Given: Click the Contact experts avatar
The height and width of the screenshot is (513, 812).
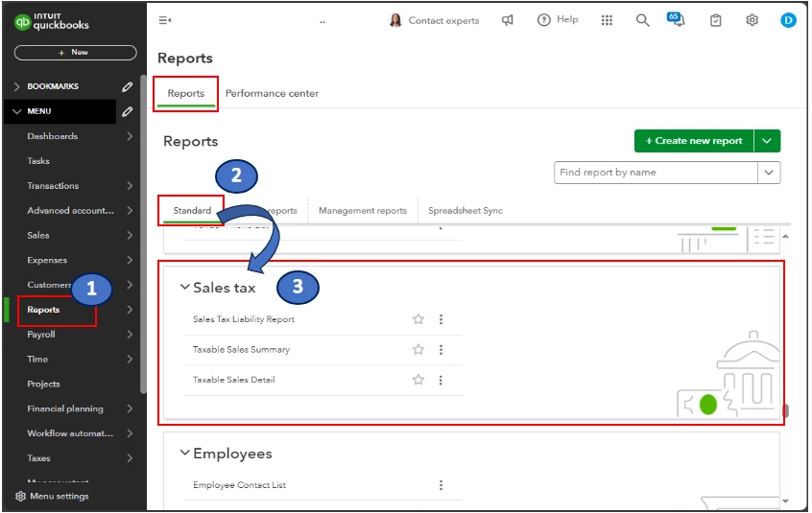Looking at the screenshot, I should click(395, 20).
